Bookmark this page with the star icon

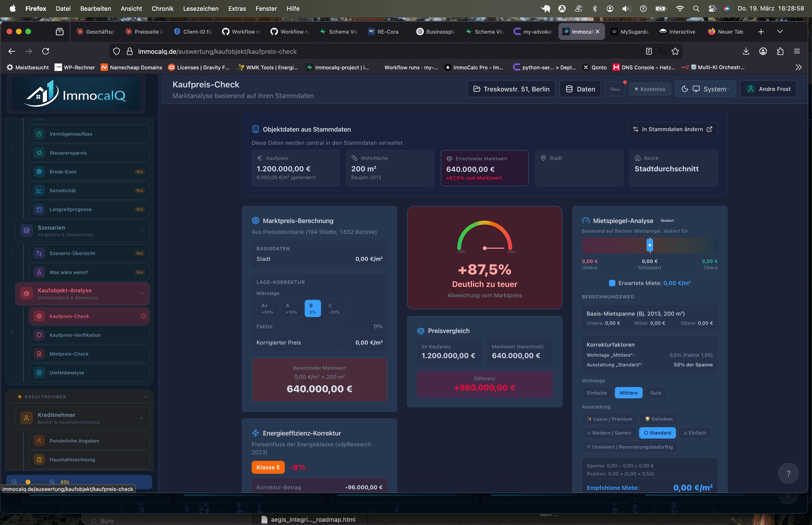[x=675, y=51]
